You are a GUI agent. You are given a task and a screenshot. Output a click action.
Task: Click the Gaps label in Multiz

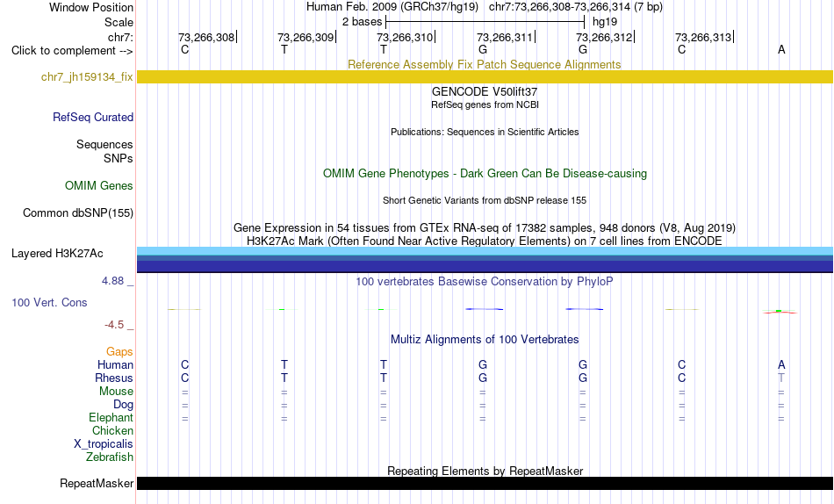click(x=119, y=352)
